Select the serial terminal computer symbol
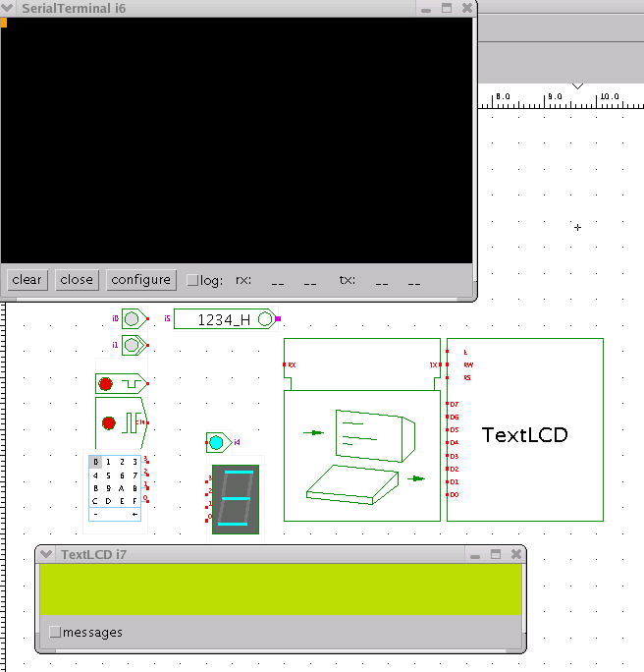Image resolution: width=644 pixels, height=672 pixels. [361, 454]
